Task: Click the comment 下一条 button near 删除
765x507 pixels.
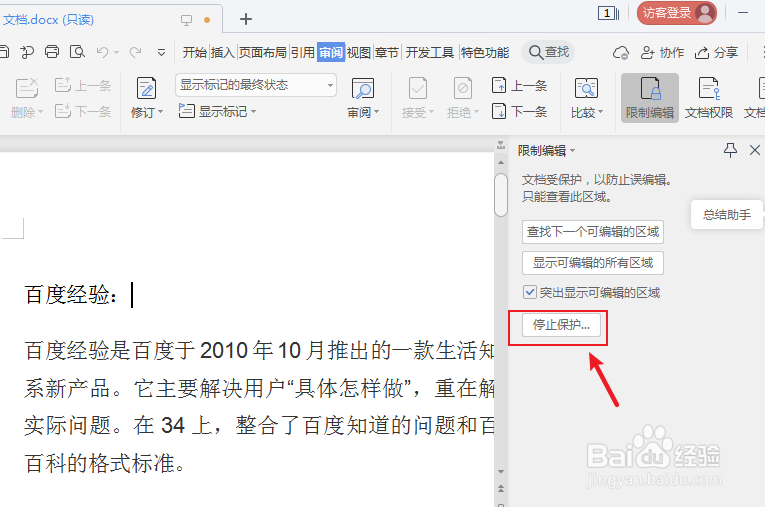Action: pos(83,111)
